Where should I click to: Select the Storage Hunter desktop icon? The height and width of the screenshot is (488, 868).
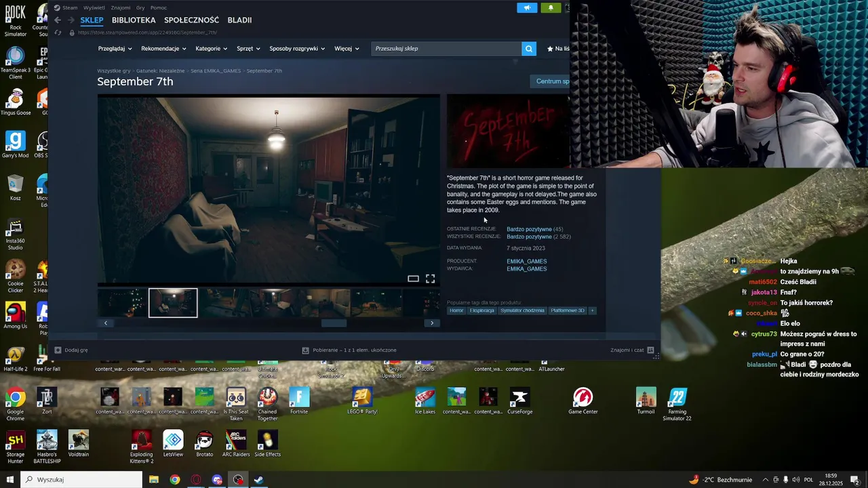coord(15,447)
